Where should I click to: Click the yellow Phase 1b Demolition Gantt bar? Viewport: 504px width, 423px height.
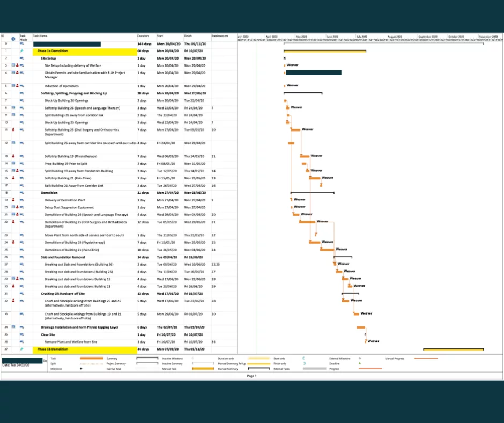click(453, 349)
